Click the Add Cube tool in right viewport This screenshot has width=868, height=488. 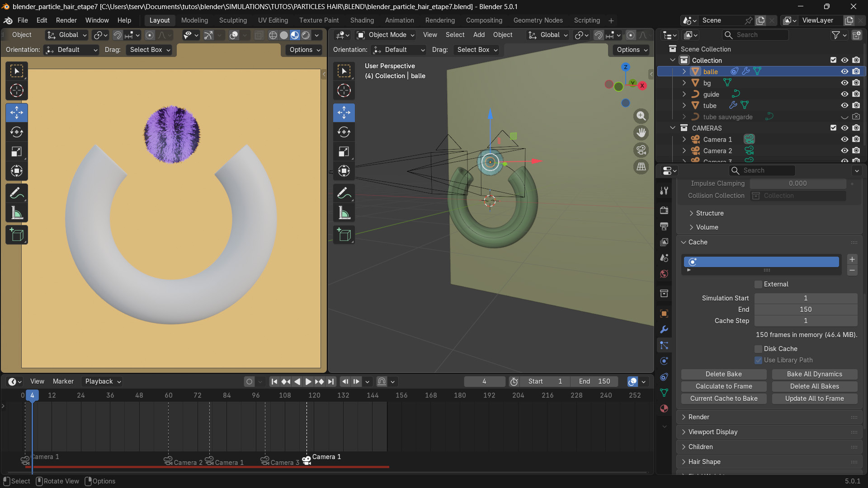click(x=344, y=235)
